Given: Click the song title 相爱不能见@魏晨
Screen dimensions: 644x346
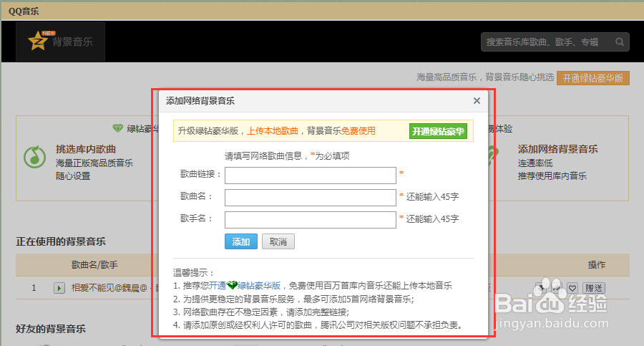Looking at the screenshot, I should click(109, 287).
